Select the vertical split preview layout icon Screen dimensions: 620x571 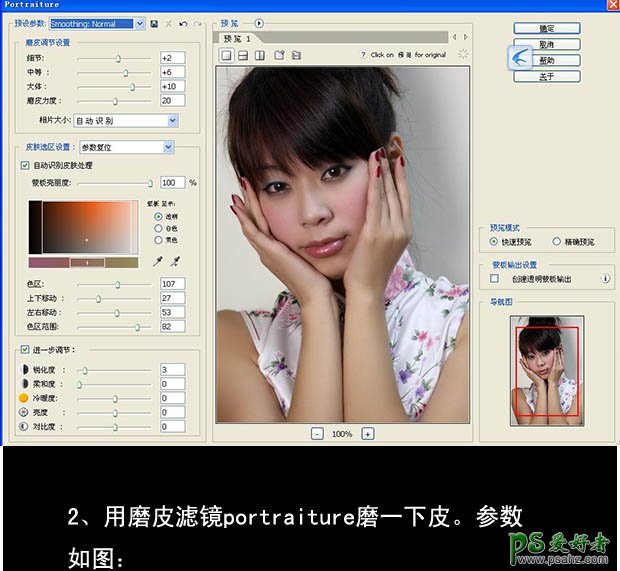[260, 55]
